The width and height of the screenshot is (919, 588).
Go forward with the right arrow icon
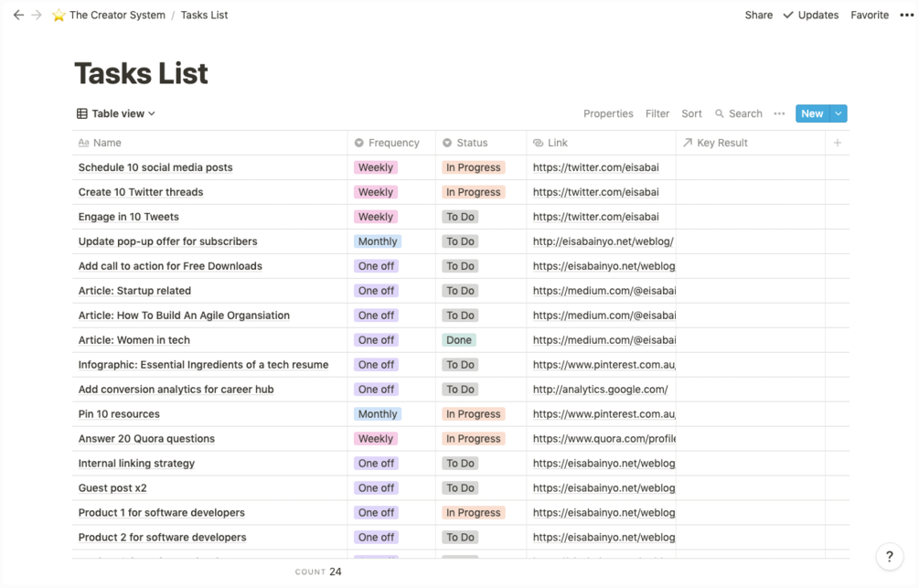[37, 15]
